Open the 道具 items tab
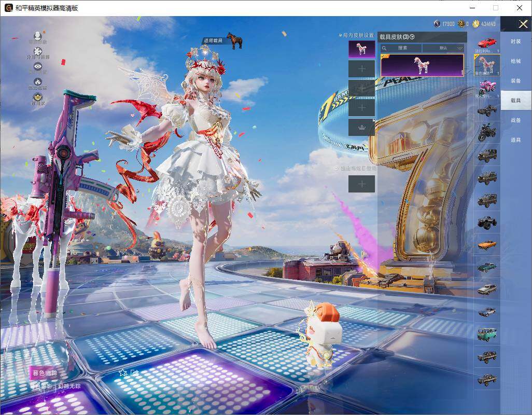This screenshot has height=415, width=532. (x=516, y=140)
